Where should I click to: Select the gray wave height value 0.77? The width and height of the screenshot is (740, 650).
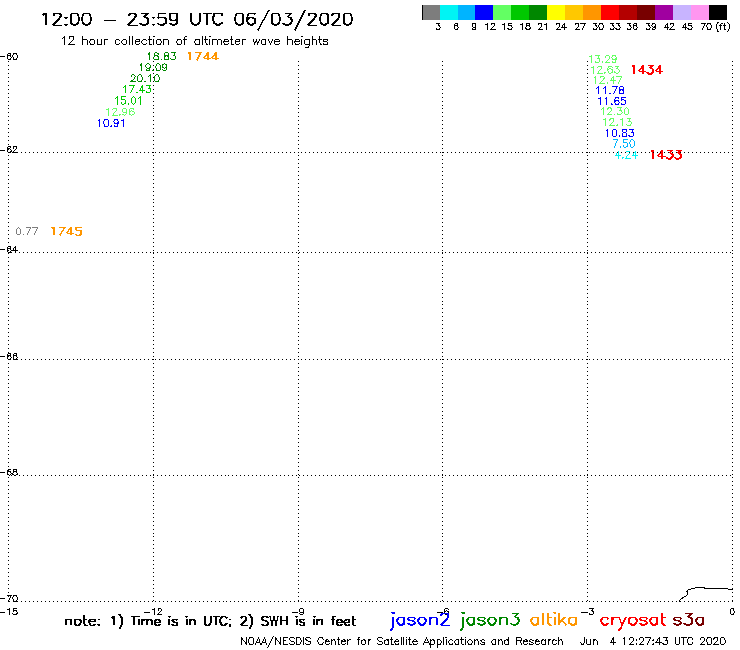[x=26, y=231]
